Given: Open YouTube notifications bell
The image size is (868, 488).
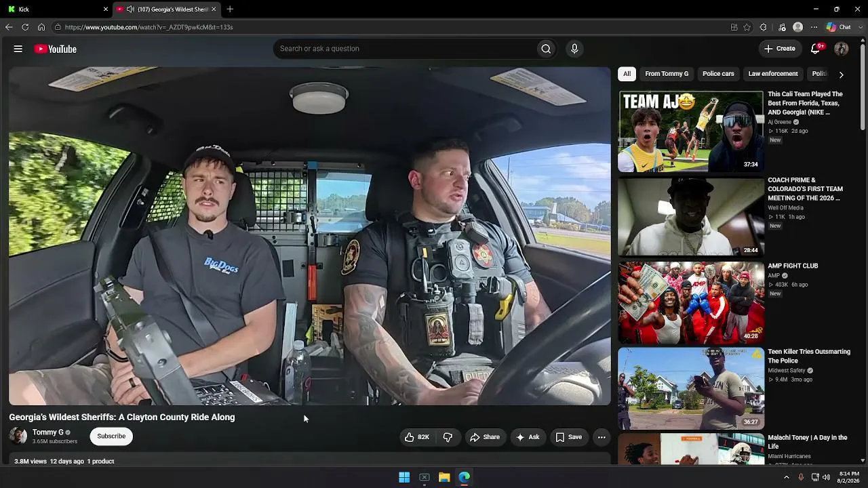Looking at the screenshot, I should tap(816, 49).
